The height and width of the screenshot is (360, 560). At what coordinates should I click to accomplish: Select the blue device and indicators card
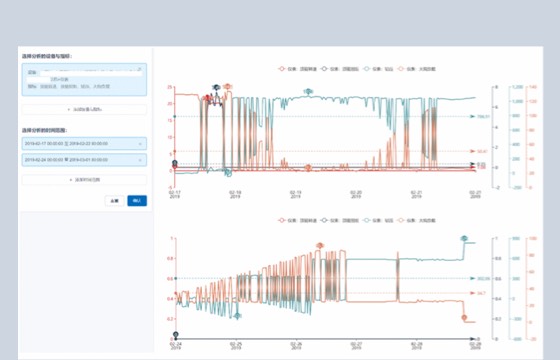point(84,80)
